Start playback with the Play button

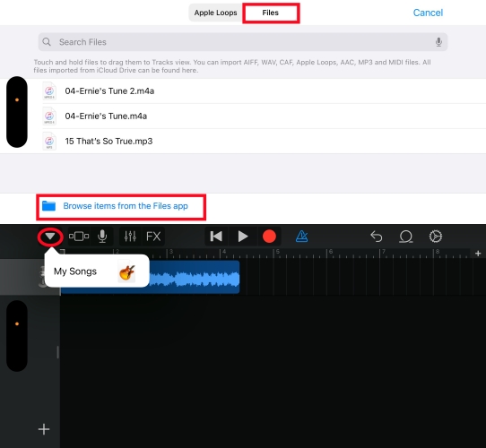coord(243,237)
